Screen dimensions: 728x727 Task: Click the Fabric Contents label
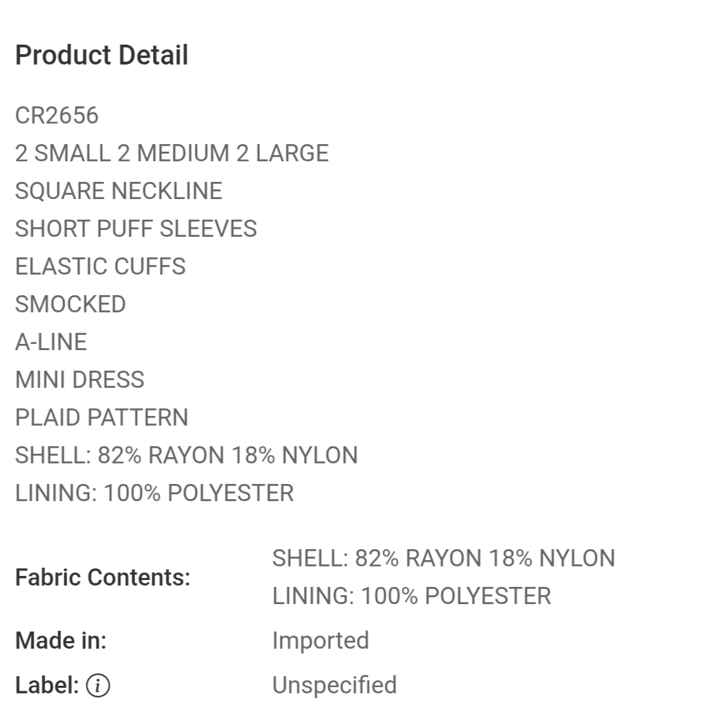102,578
